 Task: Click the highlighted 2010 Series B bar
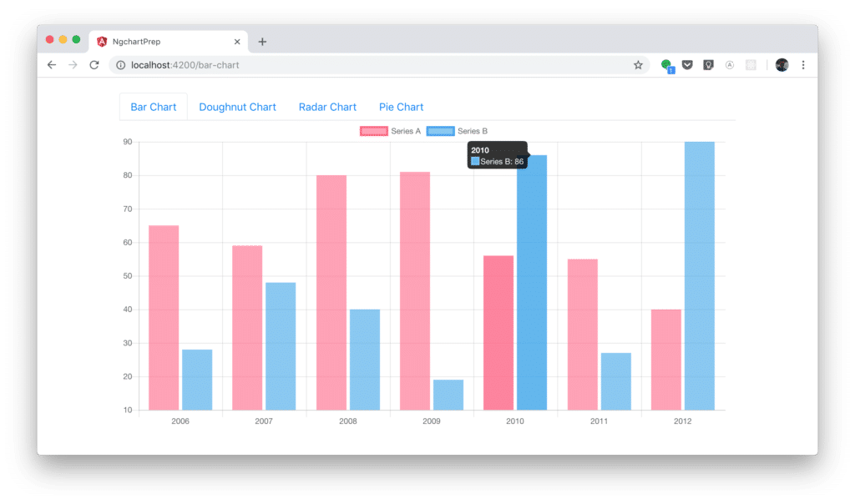pos(532,283)
